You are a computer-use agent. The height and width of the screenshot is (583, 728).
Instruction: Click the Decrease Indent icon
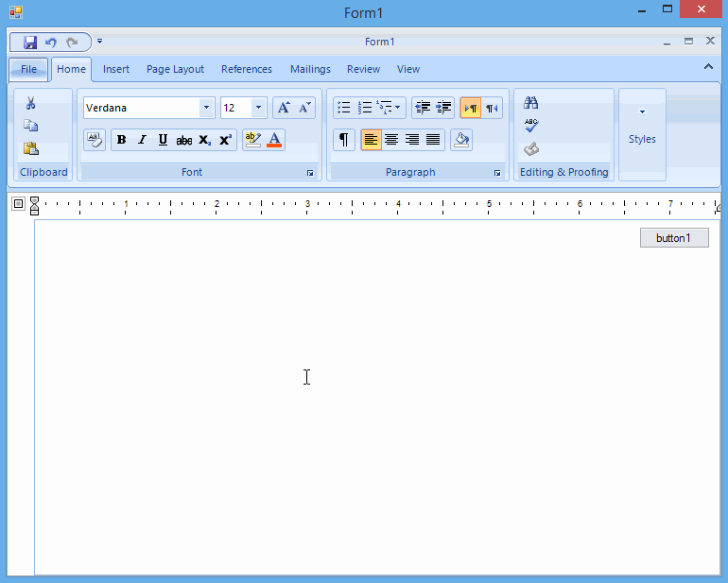coord(423,108)
